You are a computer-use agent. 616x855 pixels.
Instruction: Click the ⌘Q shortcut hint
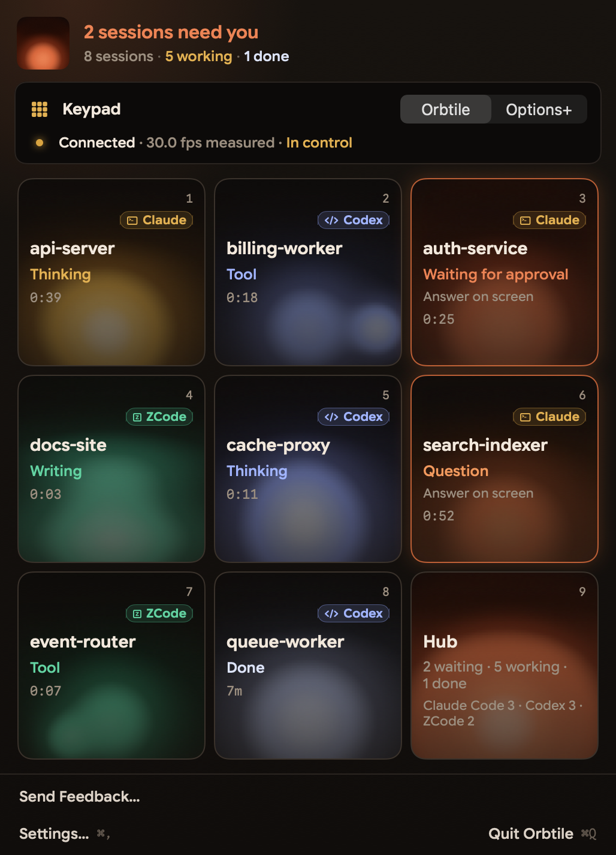(x=589, y=833)
